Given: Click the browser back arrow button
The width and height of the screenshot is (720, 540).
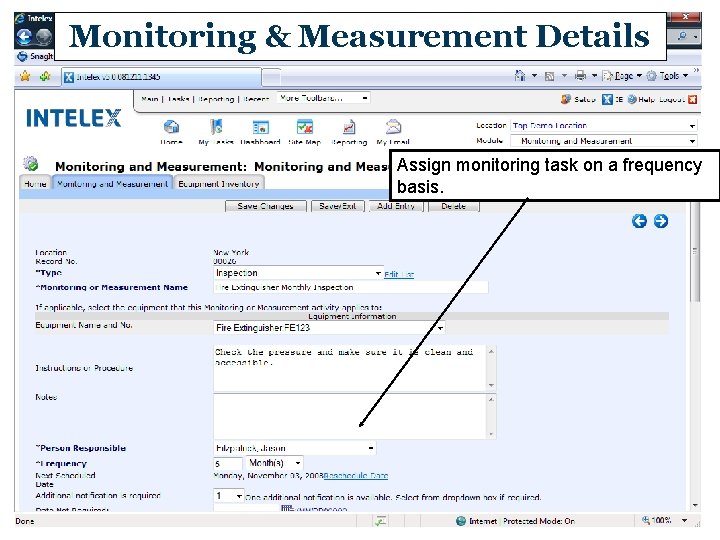Looking at the screenshot, I should [x=24, y=37].
